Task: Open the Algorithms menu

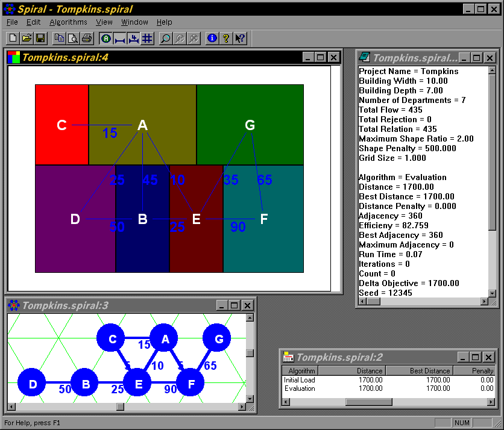Action: click(x=68, y=22)
